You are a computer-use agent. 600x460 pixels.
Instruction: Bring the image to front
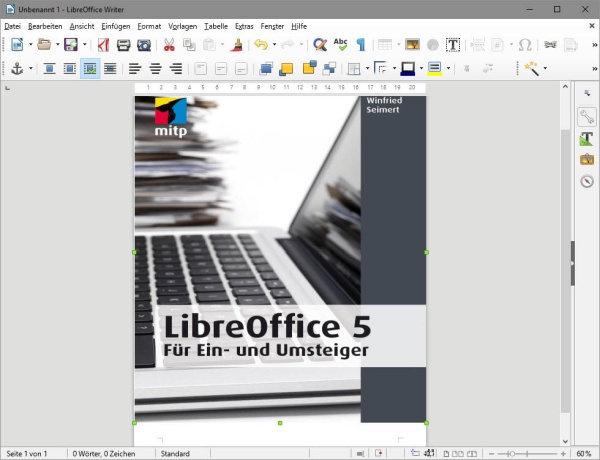(x=266, y=69)
